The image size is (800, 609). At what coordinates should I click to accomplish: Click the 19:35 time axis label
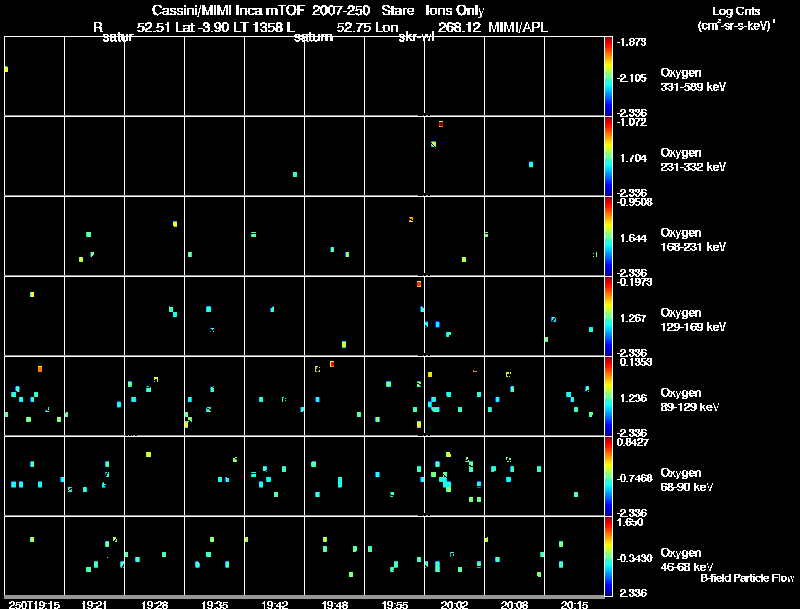tap(214, 604)
